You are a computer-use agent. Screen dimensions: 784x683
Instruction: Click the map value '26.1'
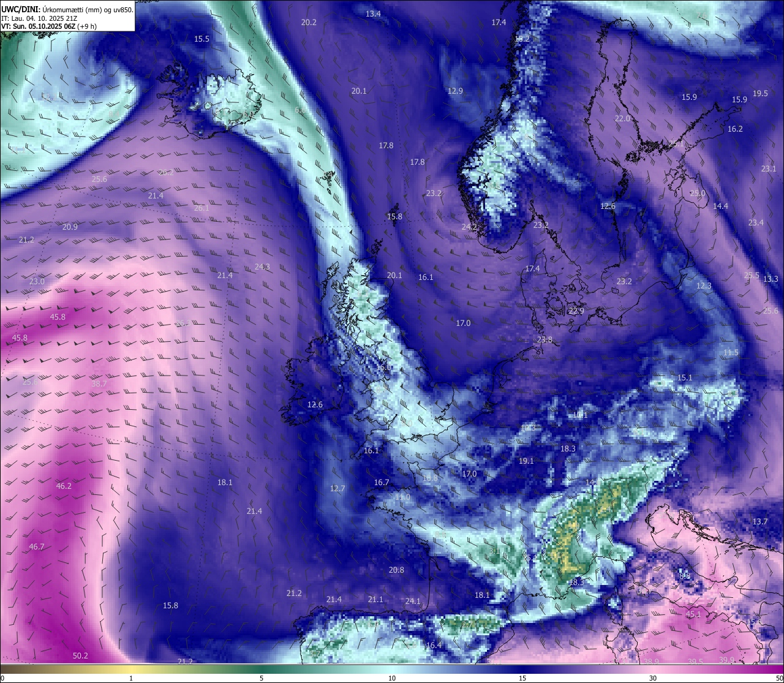pyautogui.click(x=202, y=208)
